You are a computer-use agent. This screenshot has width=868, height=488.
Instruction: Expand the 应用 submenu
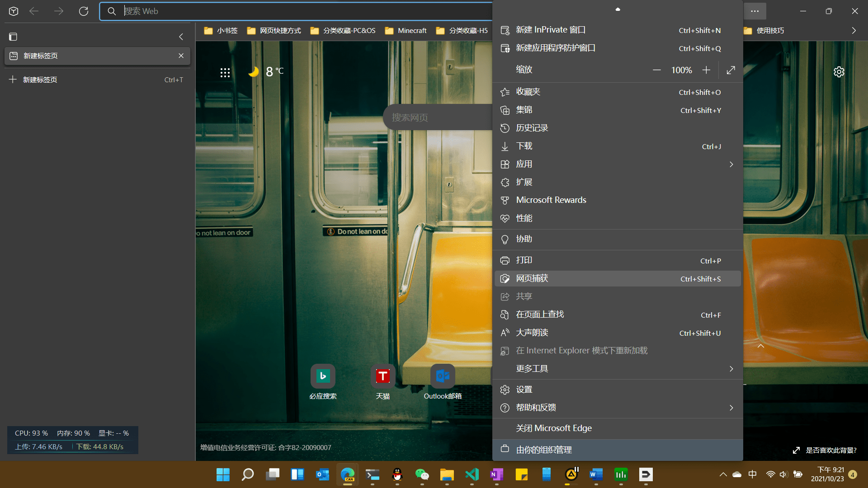(731, 164)
